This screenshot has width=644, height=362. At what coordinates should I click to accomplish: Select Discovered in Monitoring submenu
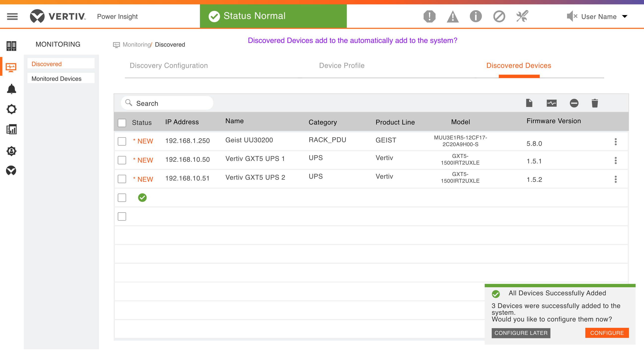pos(61,64)
